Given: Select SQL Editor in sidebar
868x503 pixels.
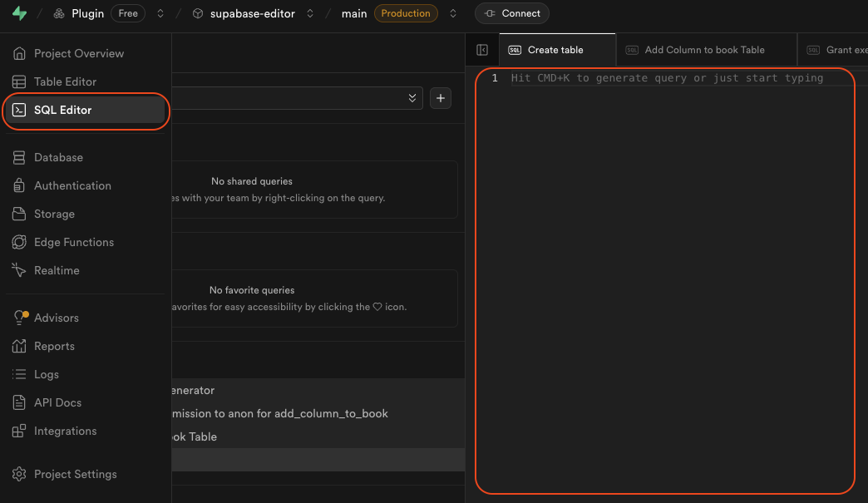Looking at the screenshot, I should 62,110.
